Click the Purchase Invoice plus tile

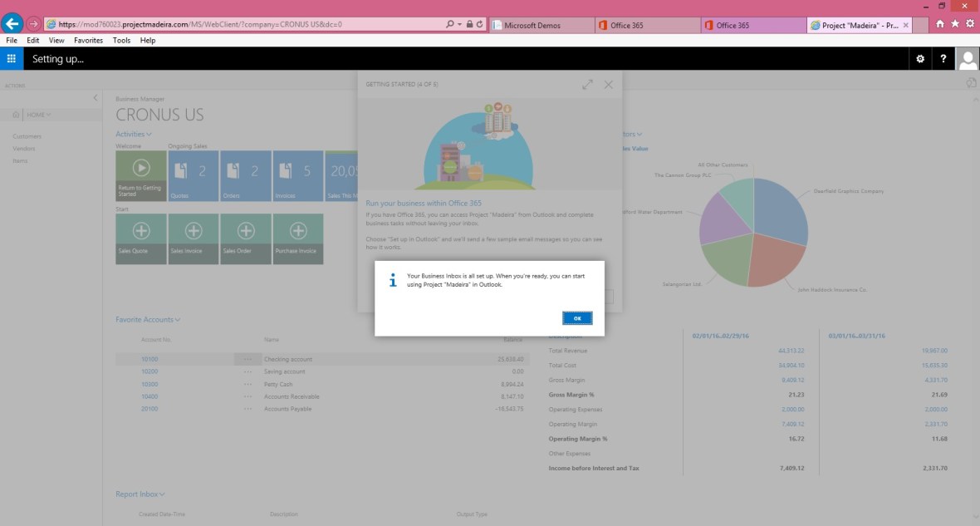297,238
